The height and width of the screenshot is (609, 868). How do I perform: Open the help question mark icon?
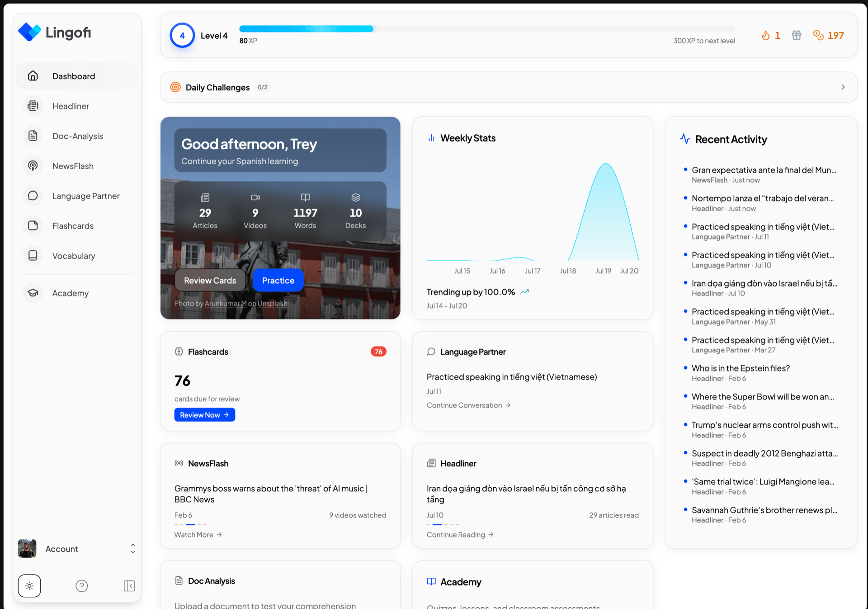[81, 586]
